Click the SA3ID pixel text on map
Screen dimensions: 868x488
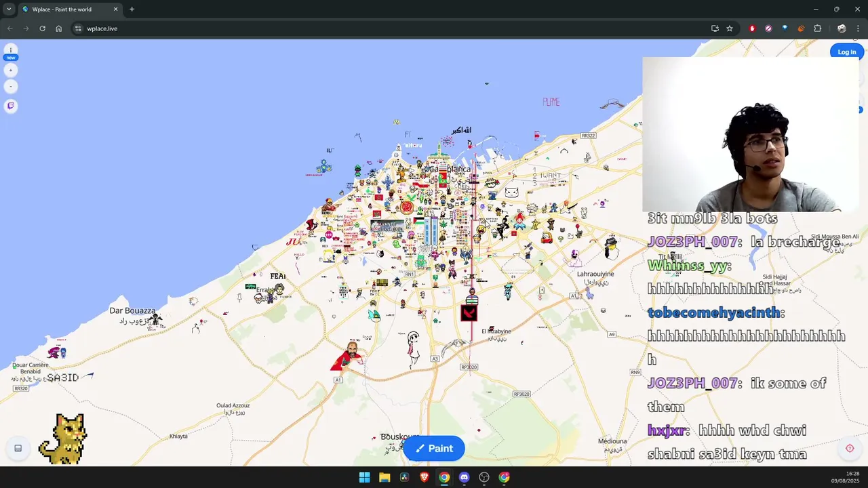click(62, 378)
